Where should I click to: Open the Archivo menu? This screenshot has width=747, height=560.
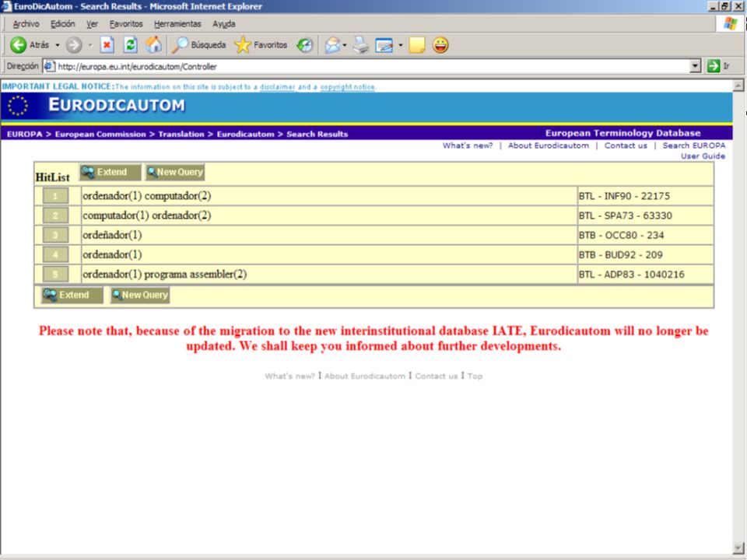click(26, 24)
